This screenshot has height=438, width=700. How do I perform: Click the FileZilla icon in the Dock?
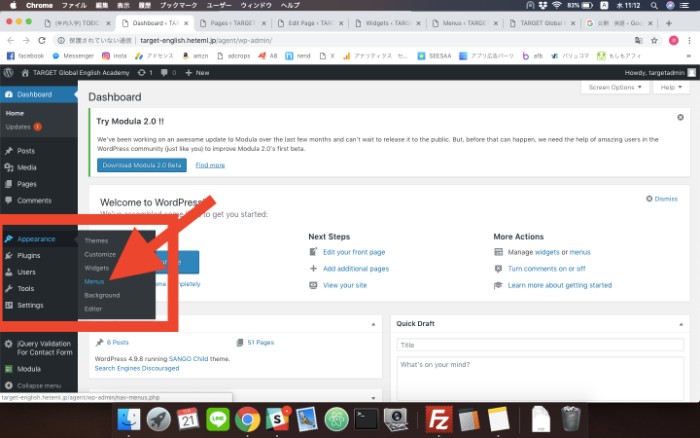coord(439,418)
